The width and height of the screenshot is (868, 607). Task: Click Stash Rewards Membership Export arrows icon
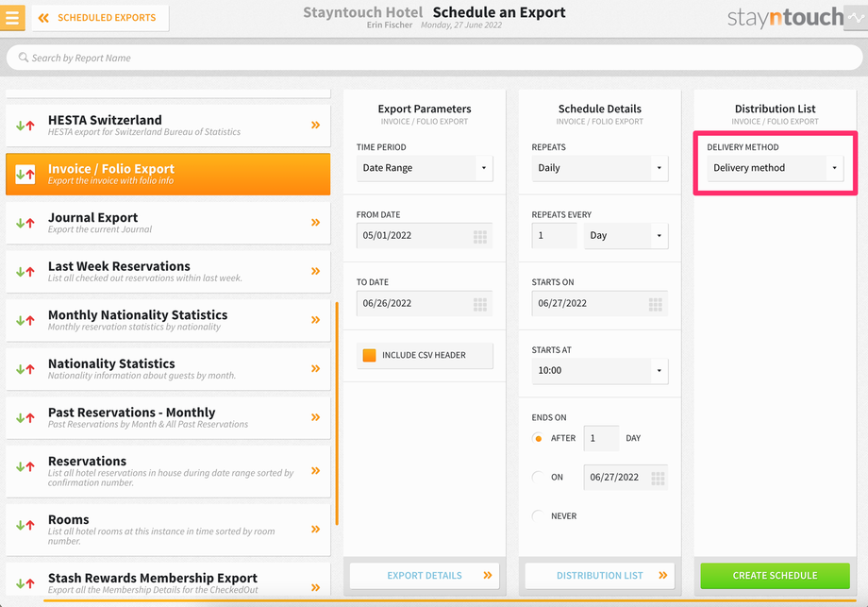(x=25, y=583)
